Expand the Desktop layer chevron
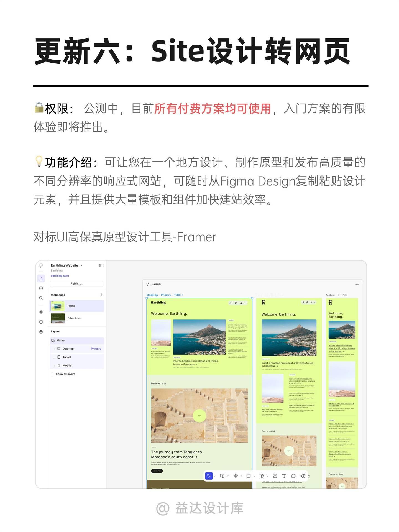The width and height of the screenshot is (399, 532). tap(55, 349)
